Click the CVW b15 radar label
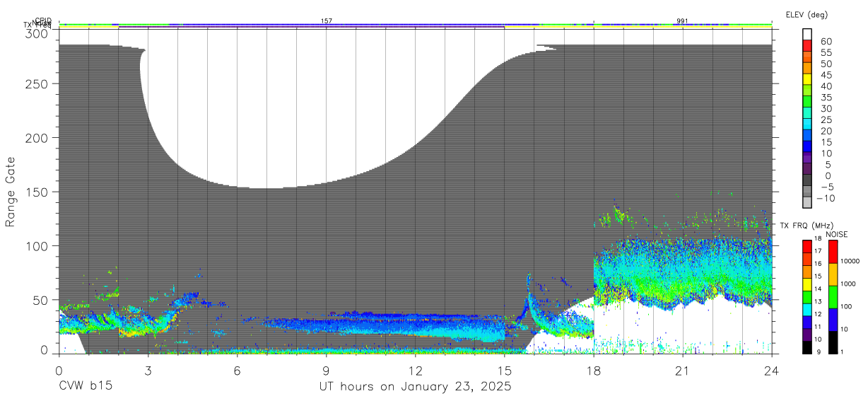The width and height of the screenshot is (868, 401). 86,387
